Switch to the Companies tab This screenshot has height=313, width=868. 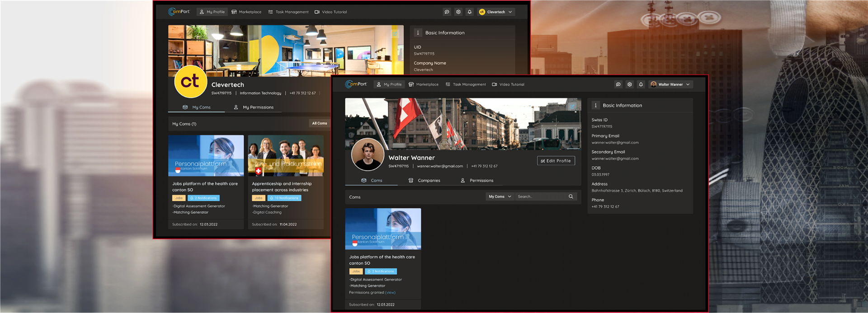pyautogui.click(x=424, y=181)
